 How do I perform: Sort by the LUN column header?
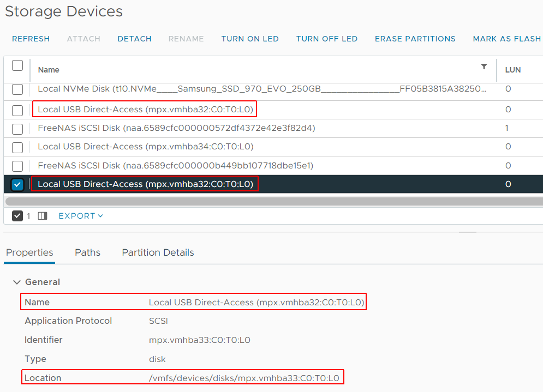pyautogui.click(x=513, y=70)
